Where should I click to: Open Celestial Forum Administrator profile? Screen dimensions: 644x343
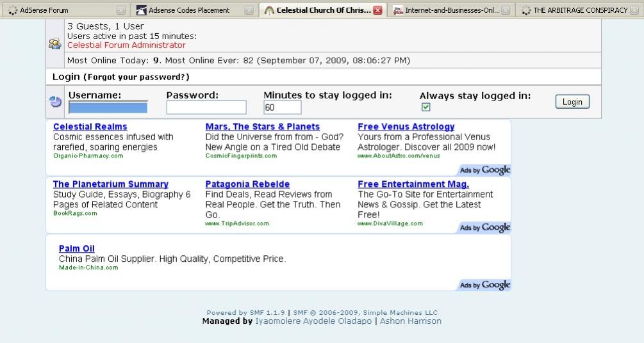coord(126,45)
